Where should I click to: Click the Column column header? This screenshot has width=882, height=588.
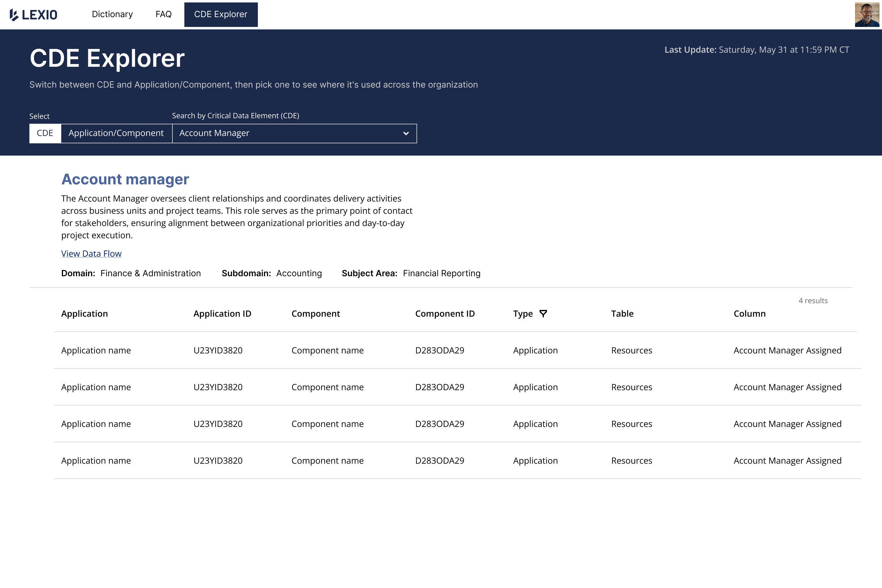point(750,314)
